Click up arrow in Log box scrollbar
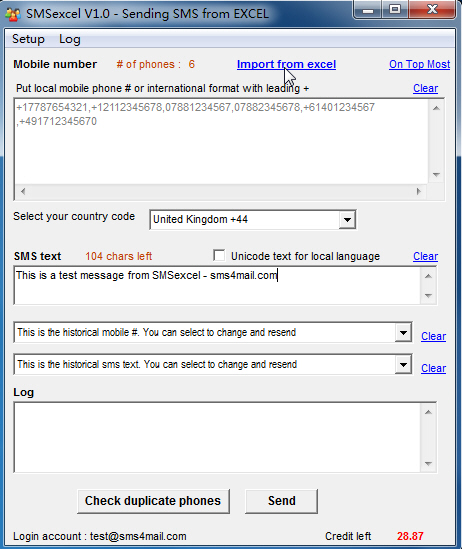This screenshot has width=462, height=549. point(428,412)
